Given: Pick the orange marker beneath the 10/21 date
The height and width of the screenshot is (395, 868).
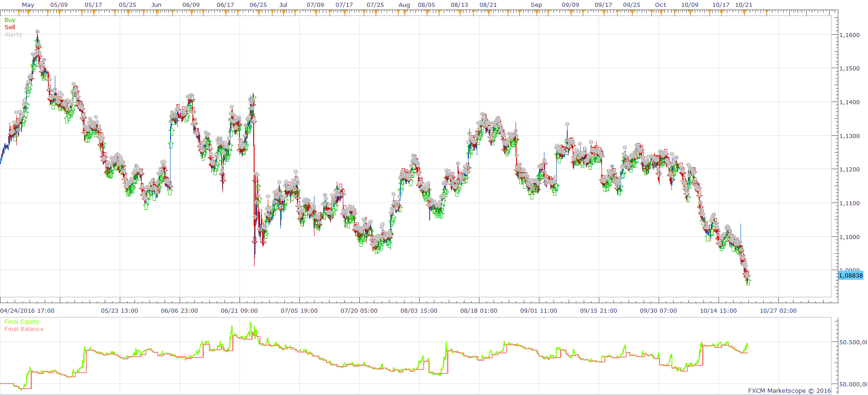Looking at the screenshot, I should point(744,12).
